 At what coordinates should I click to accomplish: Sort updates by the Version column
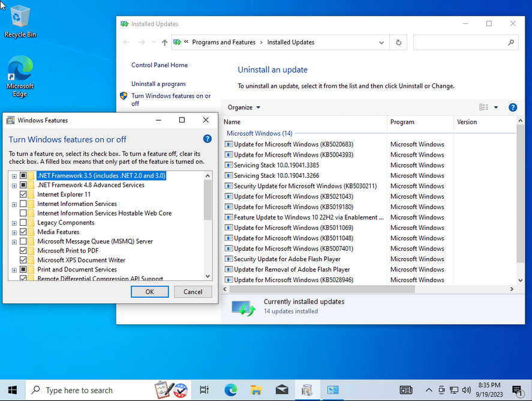pos(485,122)
